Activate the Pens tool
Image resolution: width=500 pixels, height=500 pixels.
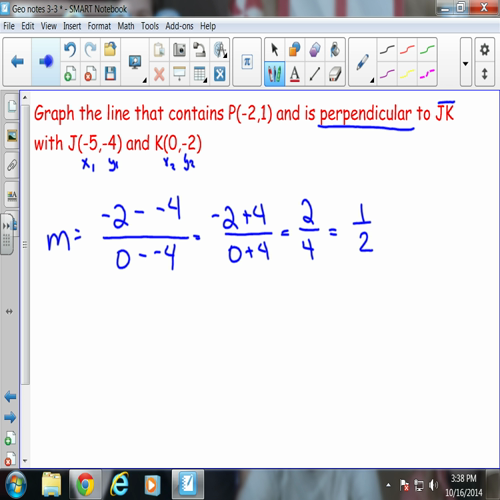click(x=274, y=74)
